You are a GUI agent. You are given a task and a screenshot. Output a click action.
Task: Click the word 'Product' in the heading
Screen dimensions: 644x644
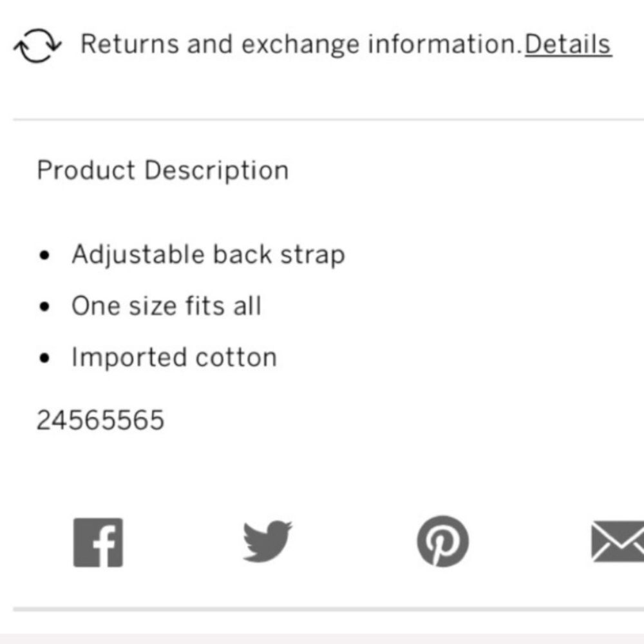[x=86, y=171]
